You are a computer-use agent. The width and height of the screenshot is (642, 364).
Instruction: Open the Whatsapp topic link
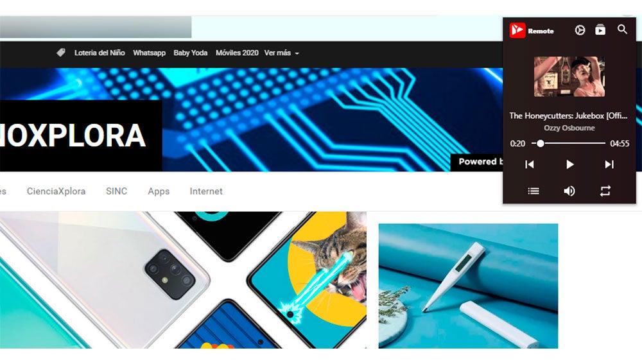(x=149, y=53)
